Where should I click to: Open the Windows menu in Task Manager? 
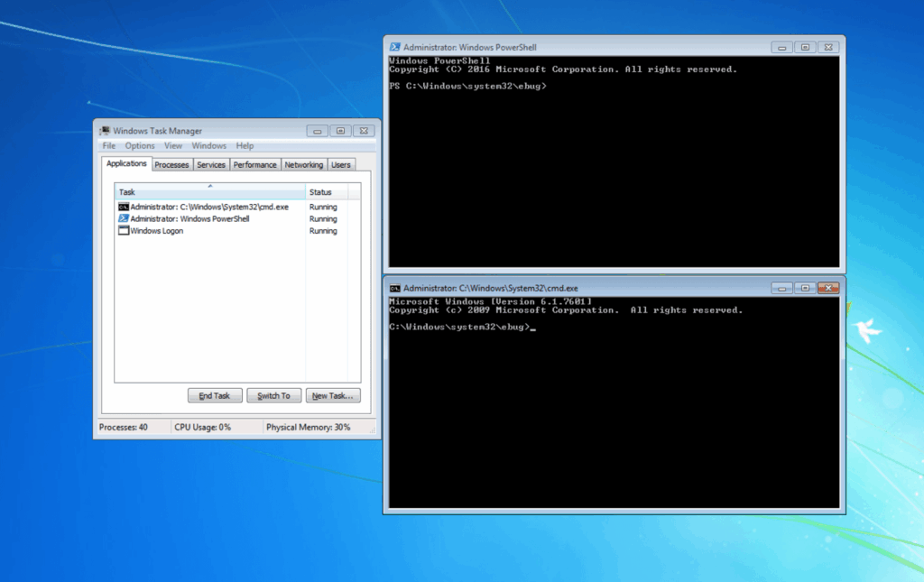[209, 145]
